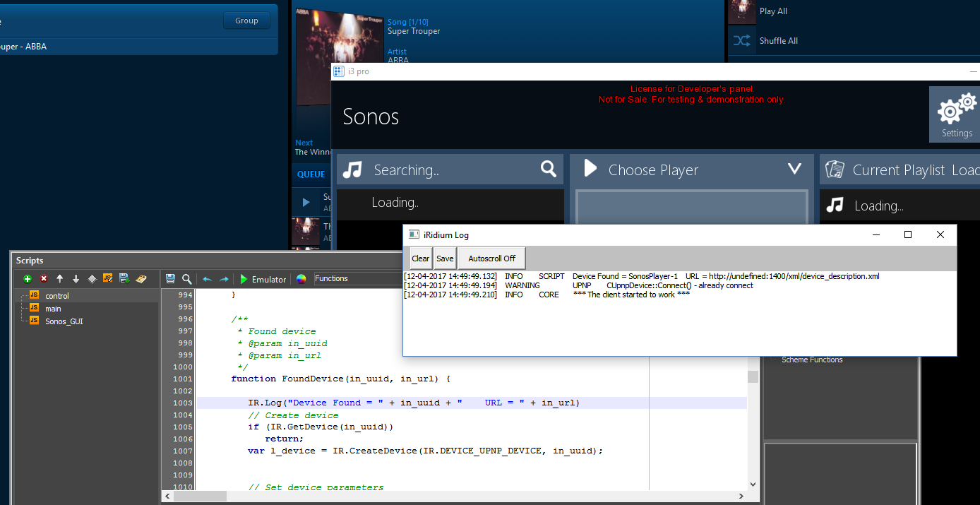
Task: Click the i3 pro app icon in title bar
Action: coord(339,71)
